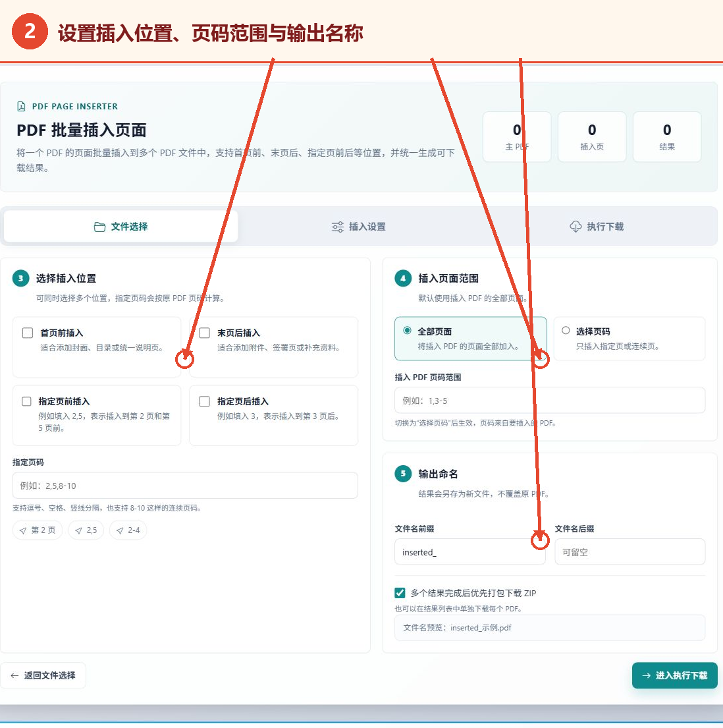Uncheck 多个结果完成后优先打包下载 ZIP checkbox

coord(400,593)
